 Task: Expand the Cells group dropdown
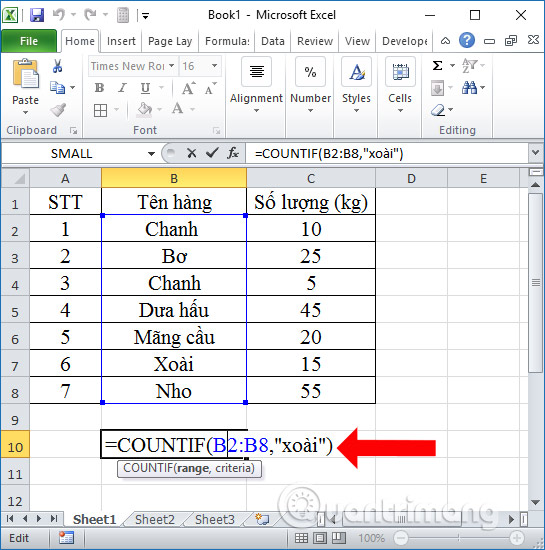[x=400, y=110]
